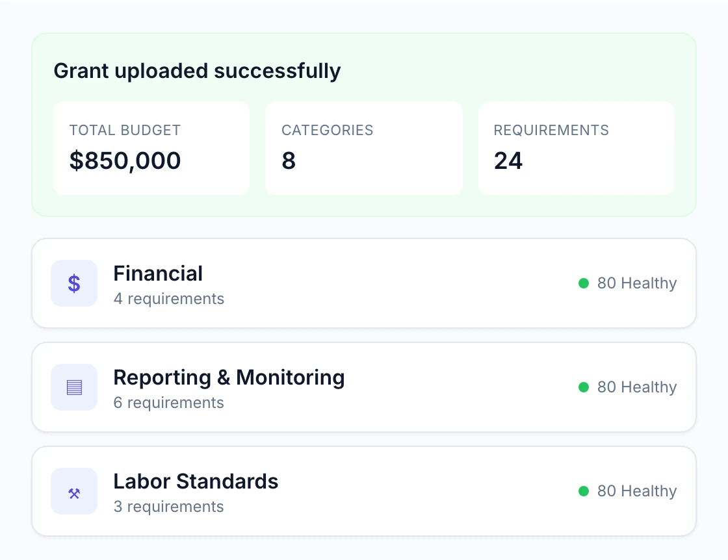Open the Reporting & Monitoring category title
The image size is (728, 560).
tap(229, 377)
